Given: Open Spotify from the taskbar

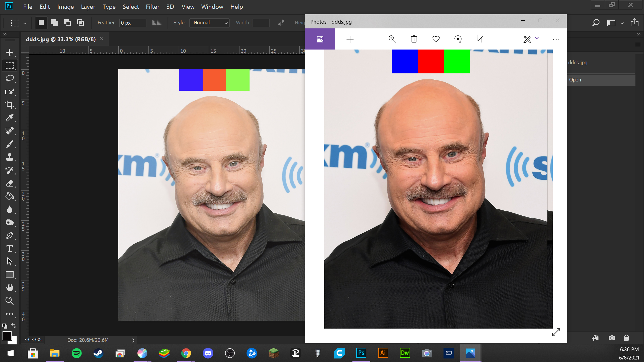Looking at the screenshot, I should (x=76, y=353).
